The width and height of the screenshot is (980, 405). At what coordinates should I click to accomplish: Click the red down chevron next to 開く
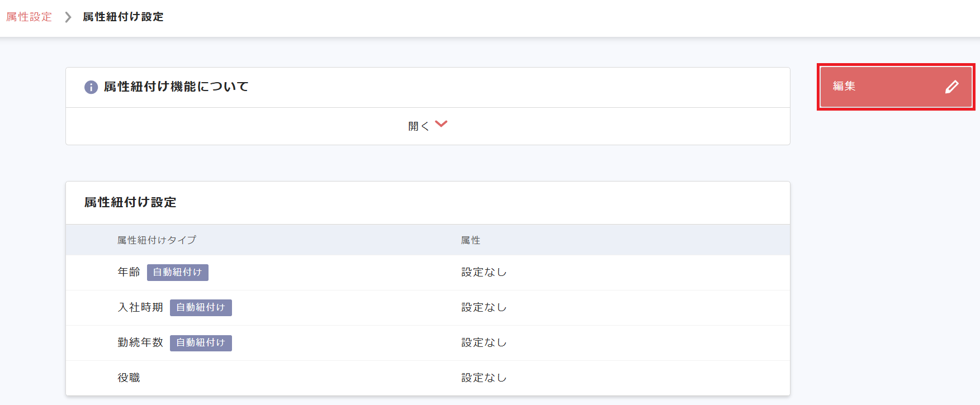441,124
